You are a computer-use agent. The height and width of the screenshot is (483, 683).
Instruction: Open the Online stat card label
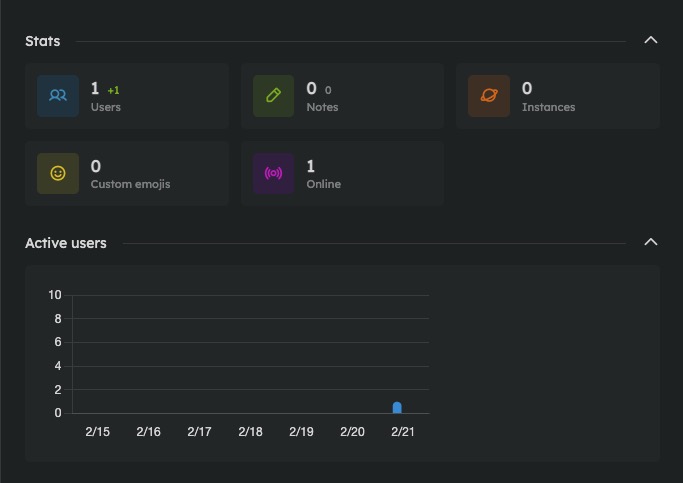(323, 184)
